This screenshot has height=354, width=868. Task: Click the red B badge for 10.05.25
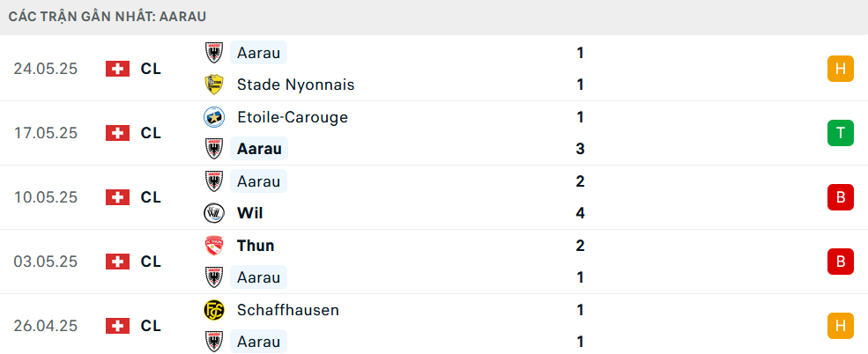(x=841, y=197)
